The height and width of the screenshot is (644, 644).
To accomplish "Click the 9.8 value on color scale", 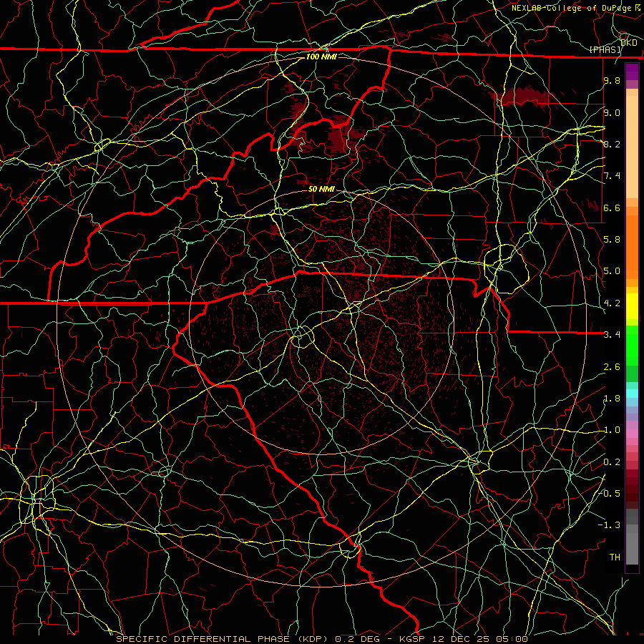I will [x=612, y=80].
